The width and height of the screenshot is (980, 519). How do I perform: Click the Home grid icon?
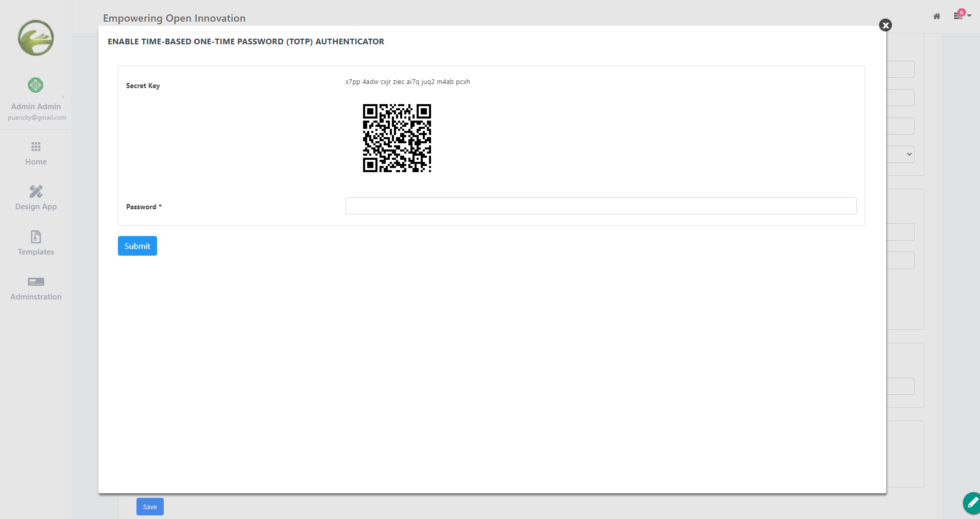(36, 147)
